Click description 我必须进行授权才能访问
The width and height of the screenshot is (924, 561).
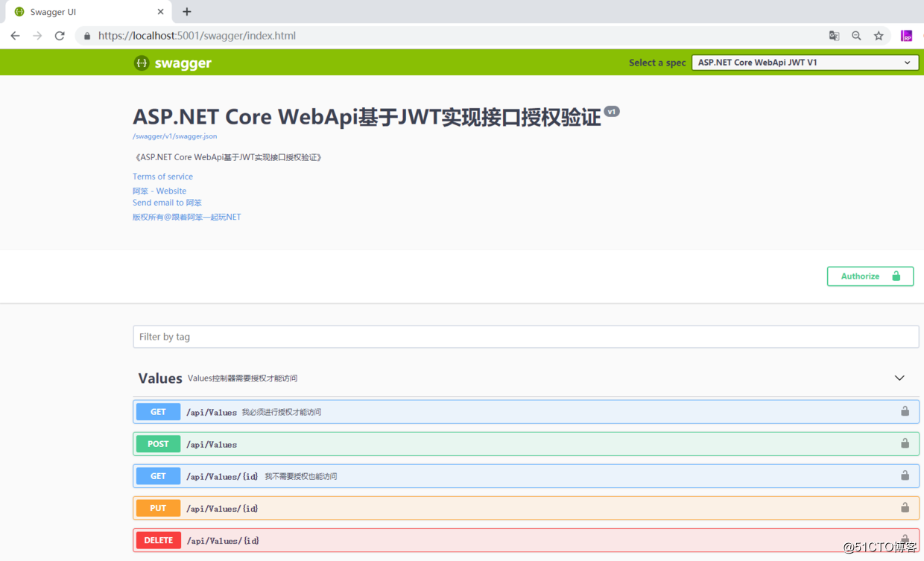coord(282,412)
